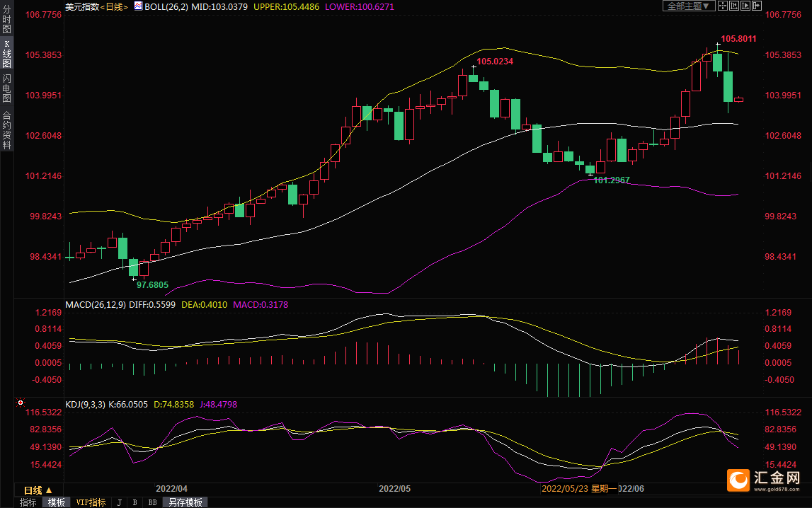This screenshot has width=812, height=508.
Task: Click the DEA:0.4010 value
Action: click(x=204, y=305)
